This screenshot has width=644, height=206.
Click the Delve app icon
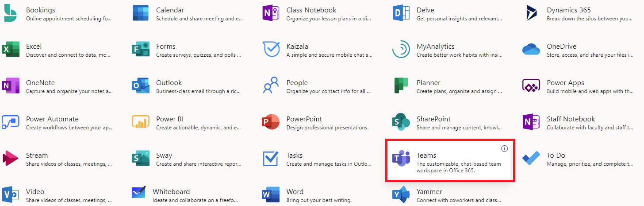401,13
